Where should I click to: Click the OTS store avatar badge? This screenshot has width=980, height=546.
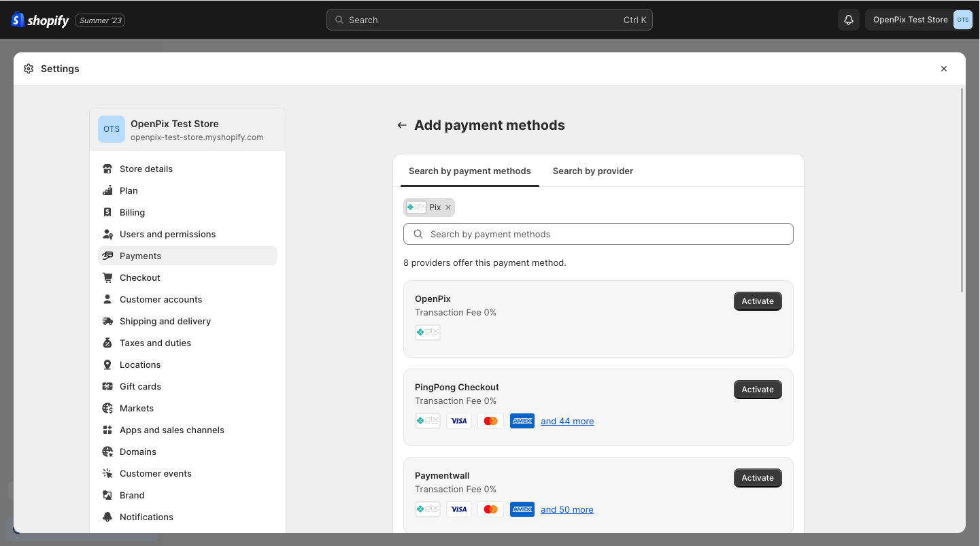962,20
